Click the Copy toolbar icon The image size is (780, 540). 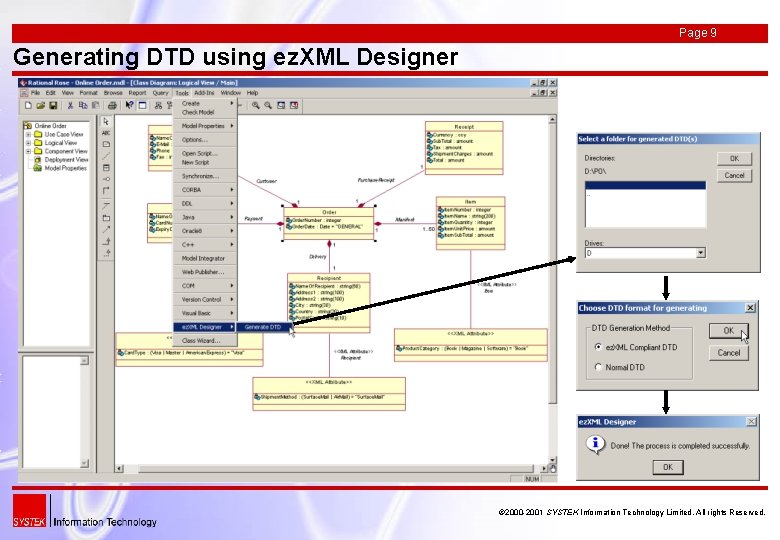83,105
